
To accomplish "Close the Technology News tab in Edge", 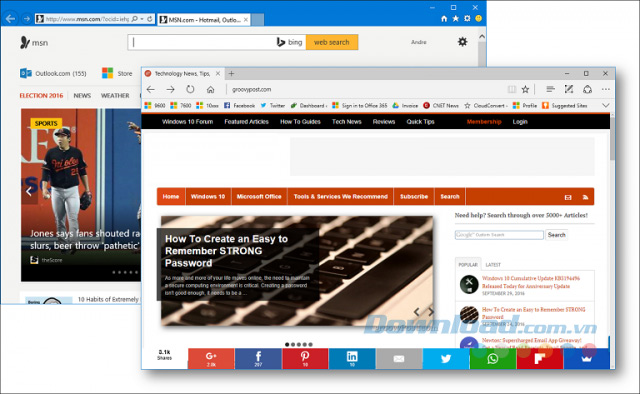I will [x=218, y=73].
